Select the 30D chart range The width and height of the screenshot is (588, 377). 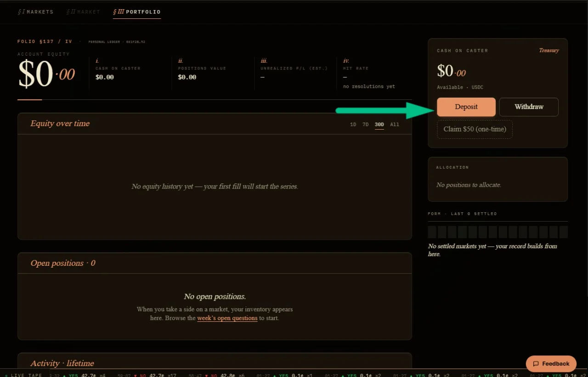click(x=379, y=125)
